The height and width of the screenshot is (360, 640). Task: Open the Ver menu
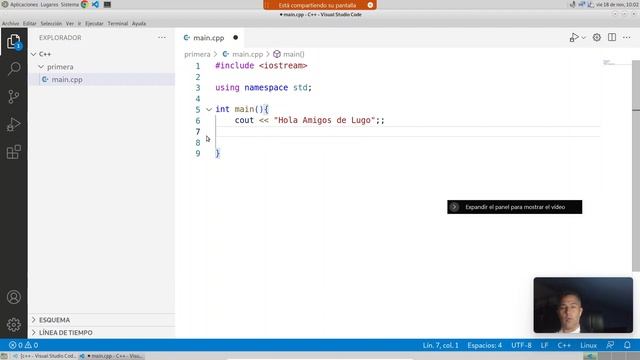70,24
